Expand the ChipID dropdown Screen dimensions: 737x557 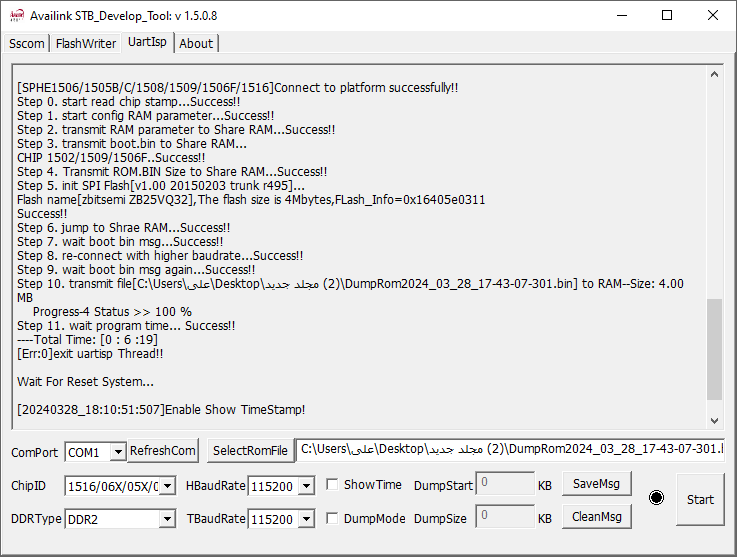tap(168, 486)
